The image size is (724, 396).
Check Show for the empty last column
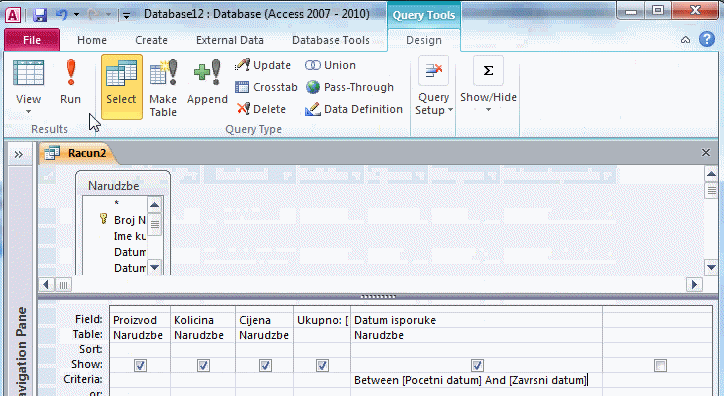pyautogui.click(x=660, y=366)
